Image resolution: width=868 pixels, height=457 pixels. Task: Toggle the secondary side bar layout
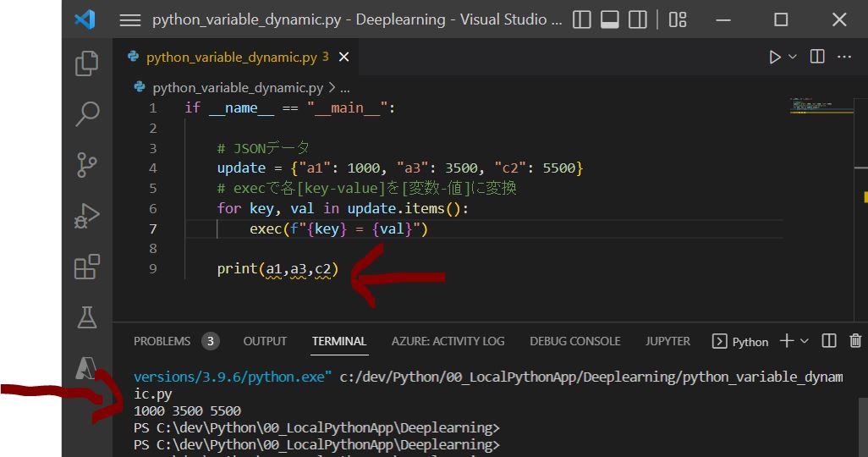pyautogui.click(x=639, y=19)
